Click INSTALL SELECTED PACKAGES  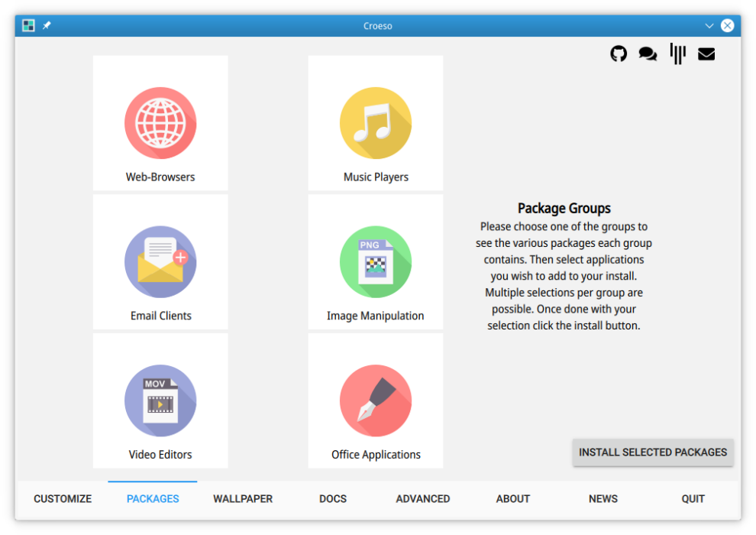pyautogui.click(x=653, y=452)
